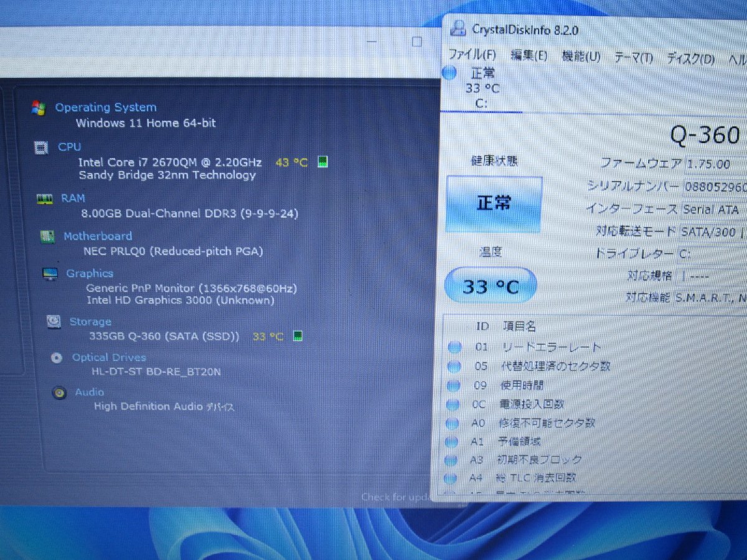
Task: Click the CrystalDiskInfo title bar app icon
Action: pos(458,28)
